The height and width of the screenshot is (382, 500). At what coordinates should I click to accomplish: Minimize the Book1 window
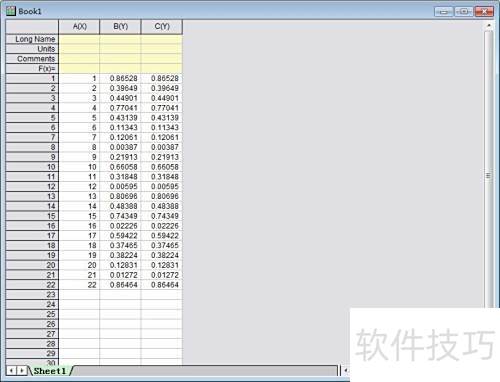coord(443,12)
